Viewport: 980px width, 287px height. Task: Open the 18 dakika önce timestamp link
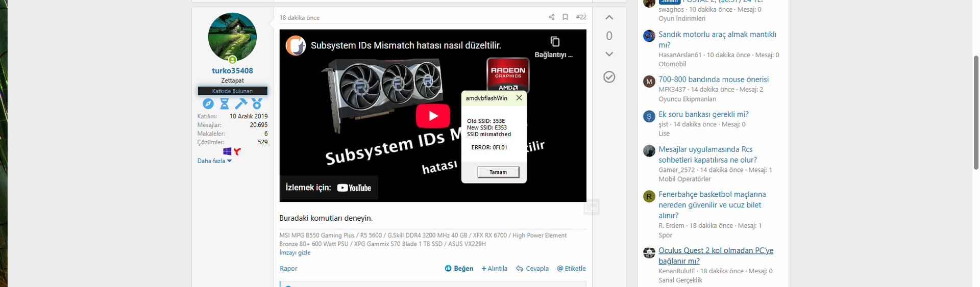tap(299, 17)
